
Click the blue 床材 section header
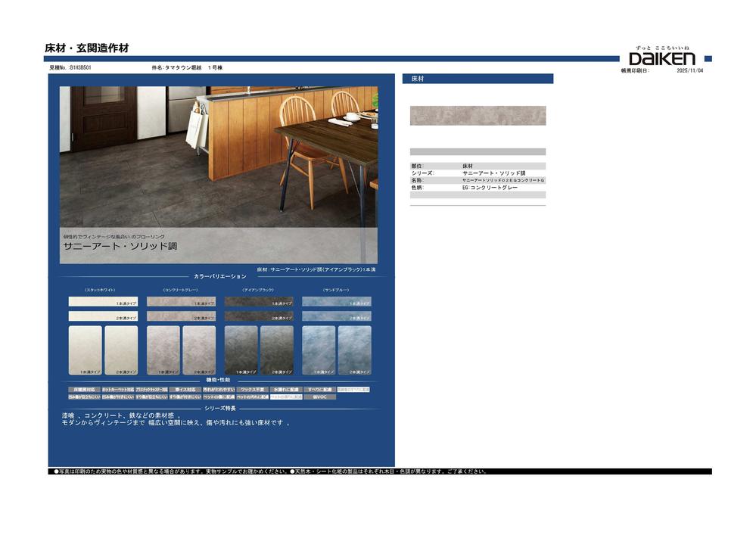point(478,79)
